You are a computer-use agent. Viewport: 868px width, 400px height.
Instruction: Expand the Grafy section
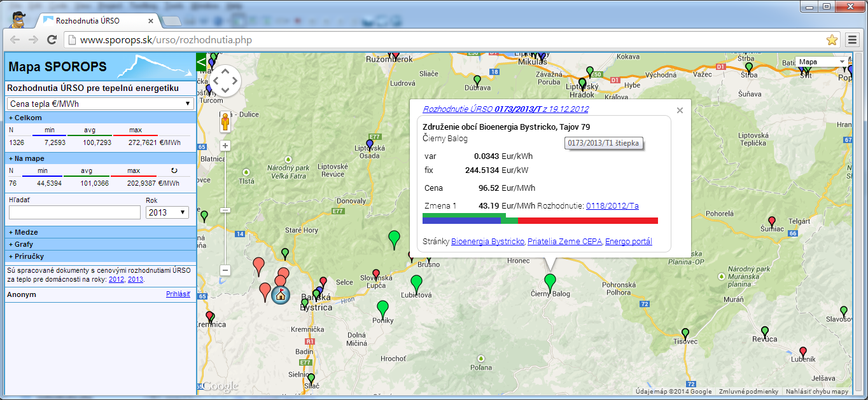coord(101,244)
